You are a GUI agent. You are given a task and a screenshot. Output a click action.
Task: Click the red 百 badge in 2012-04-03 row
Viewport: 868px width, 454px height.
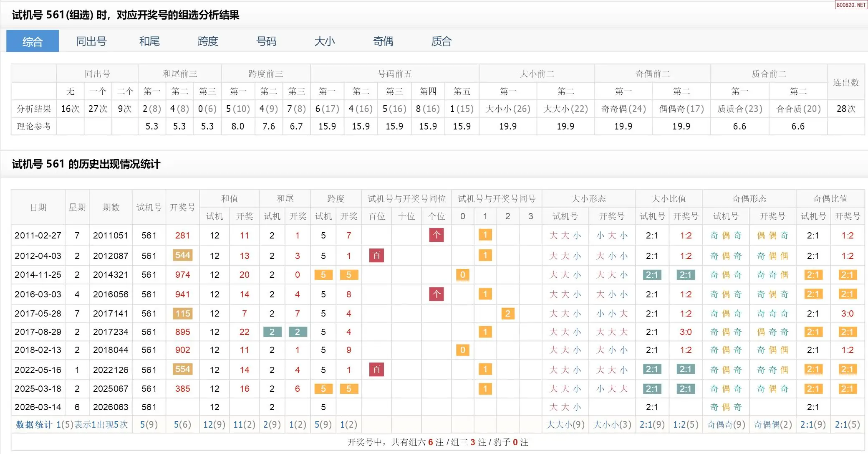tap(376, 255)
